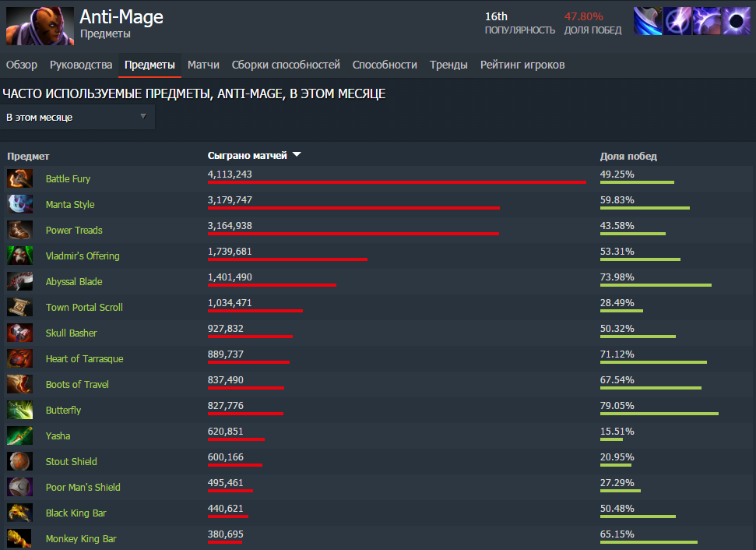Screen dimensions: 756x550
Task: Open the Black King Bar link
Action: (x=76, y=513)
